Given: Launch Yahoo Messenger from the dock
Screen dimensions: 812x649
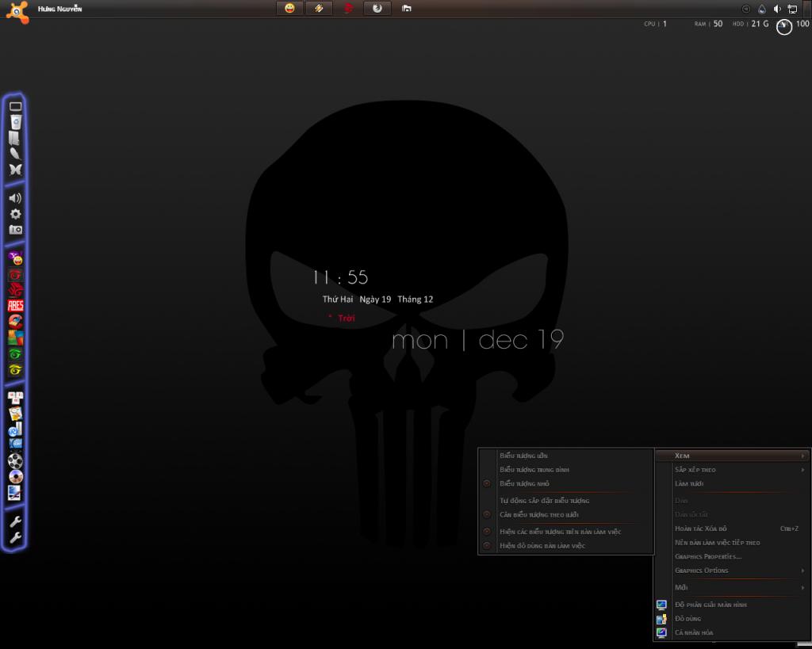Looking at the screenshot, I should (16, 258).
